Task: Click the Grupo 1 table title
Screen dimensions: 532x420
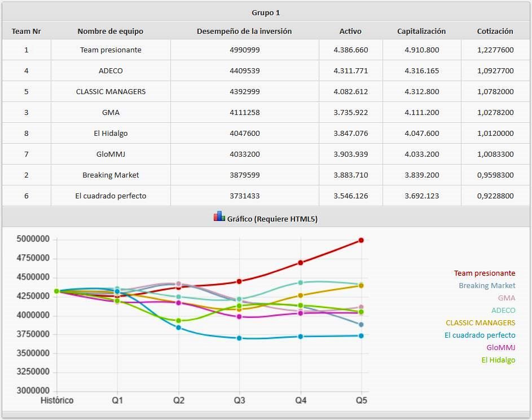Action: point(266,13)
